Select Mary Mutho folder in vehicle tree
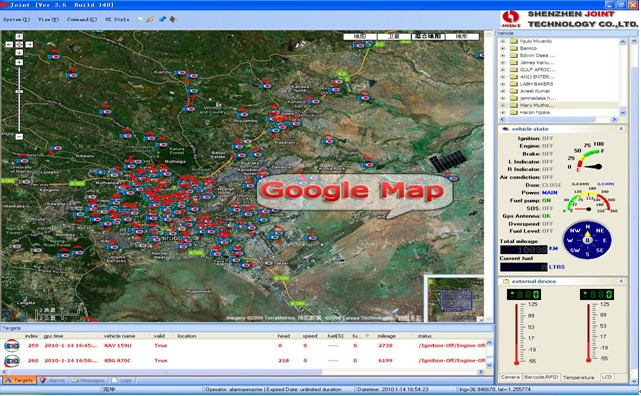 point(536,105)
